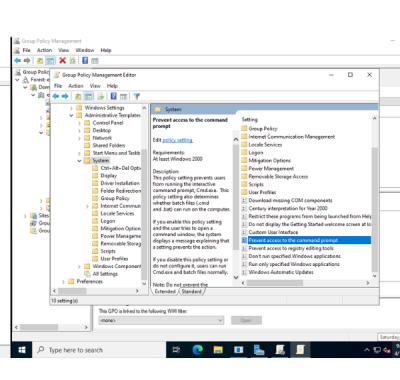Screen dimensions: 400x380
Task: Click the Filter funnel icon in Editor toolbar
Action: pyautogui.click(x=136, y=96)
